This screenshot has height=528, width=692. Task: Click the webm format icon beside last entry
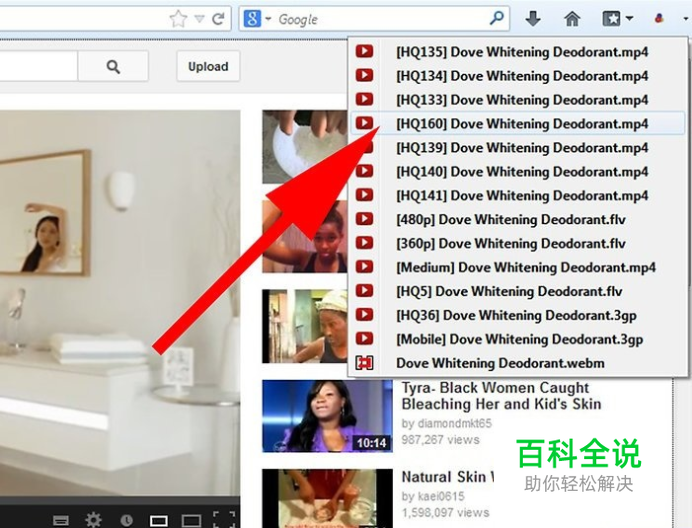coord(365,362)
